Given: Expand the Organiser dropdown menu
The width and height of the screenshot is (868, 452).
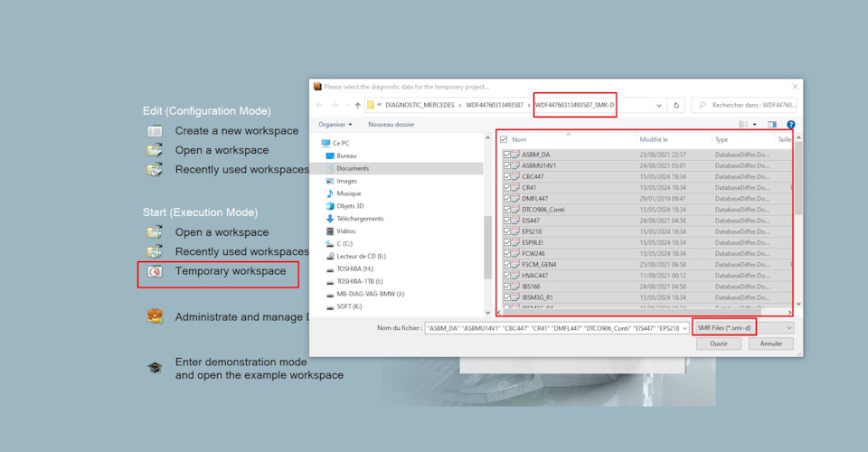Looking at the screenshot, I should (335, 125).
